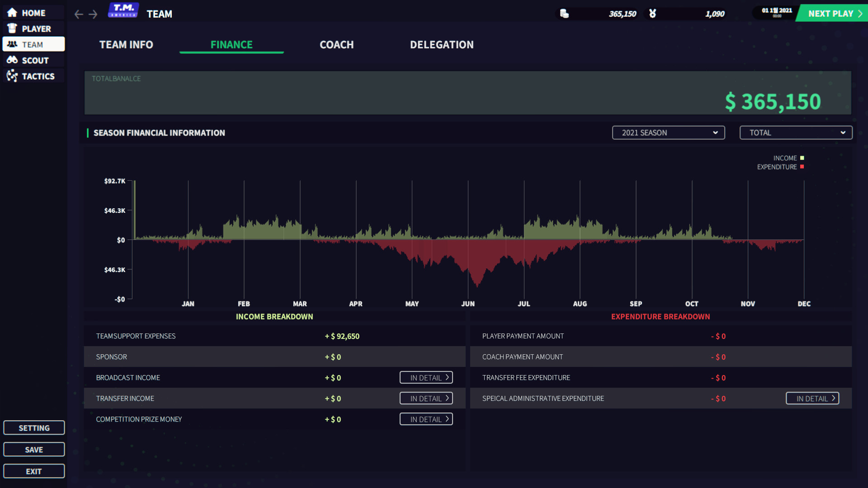The height and width of the screenshot is (488, 868).
Task: Click the back arrow navigation icon
Action: pos(79,14)
